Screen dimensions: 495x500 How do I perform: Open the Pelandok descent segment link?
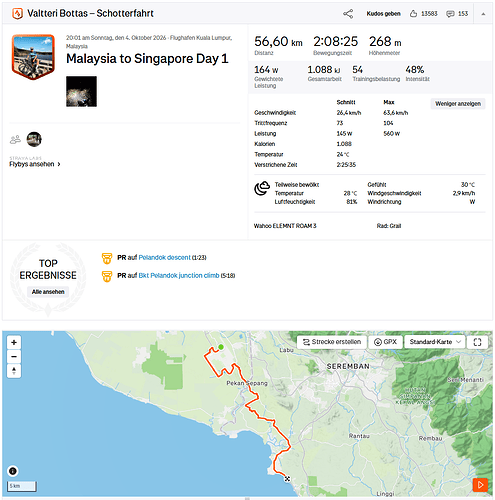point(164,257)
